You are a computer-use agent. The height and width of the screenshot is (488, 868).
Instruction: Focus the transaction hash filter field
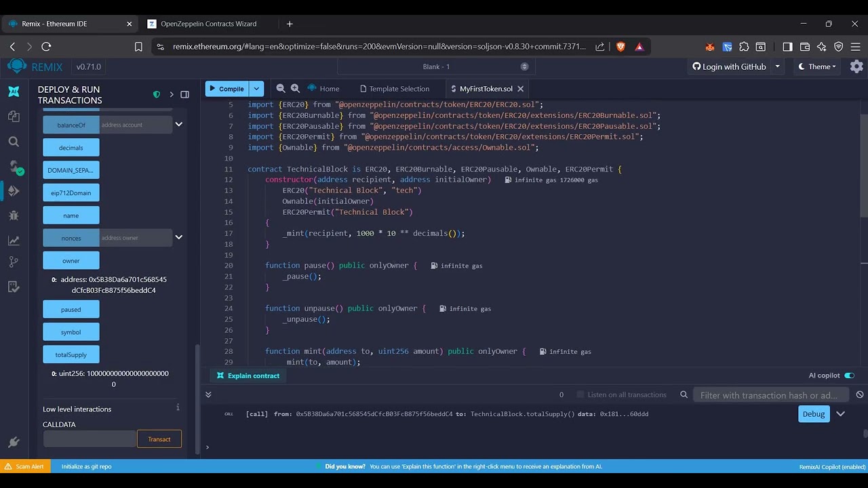point(771,395)
